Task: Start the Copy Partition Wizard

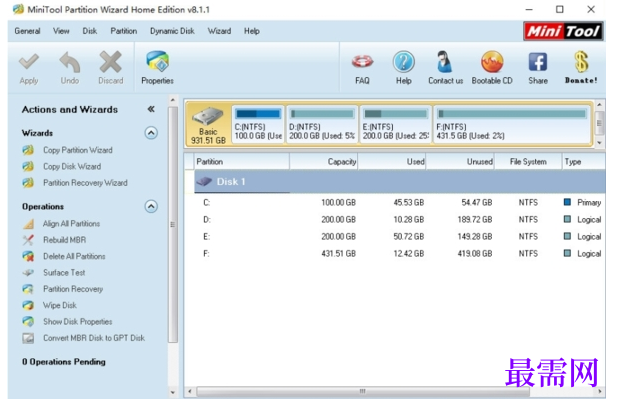Action: 78,150
